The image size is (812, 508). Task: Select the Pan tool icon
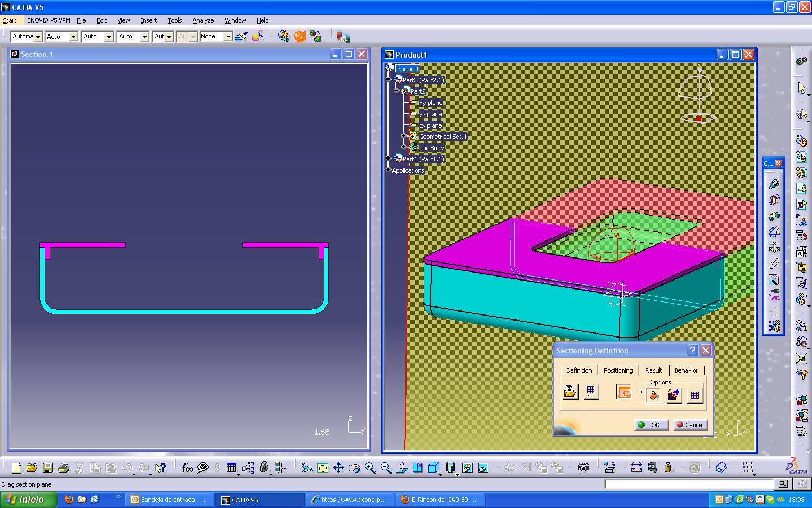[x=338, y=468]
